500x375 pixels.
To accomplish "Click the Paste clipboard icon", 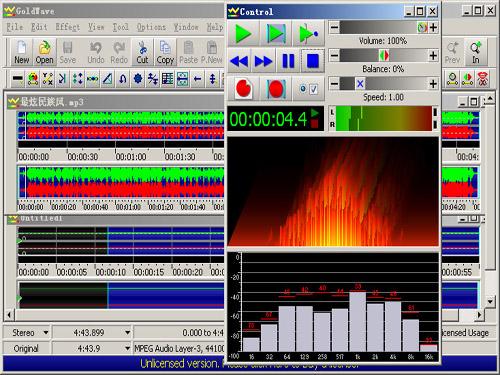I will (x=189, y=52).
